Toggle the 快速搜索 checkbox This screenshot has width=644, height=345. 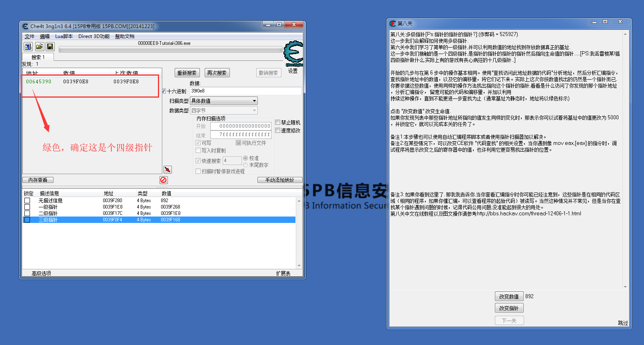tap(198, 161)
